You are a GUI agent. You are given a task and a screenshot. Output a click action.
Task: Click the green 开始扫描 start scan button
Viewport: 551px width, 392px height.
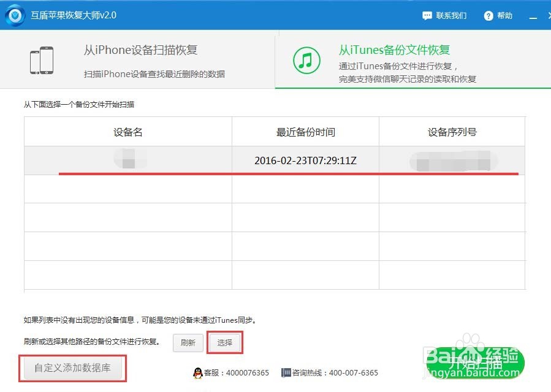[x=475, y=363]
